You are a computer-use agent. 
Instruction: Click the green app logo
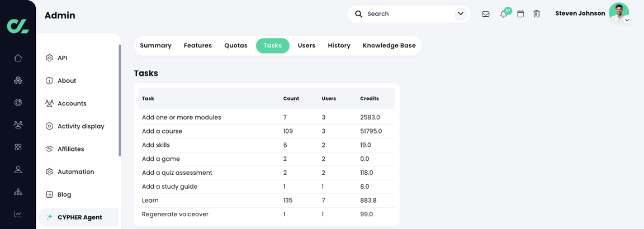18,26
